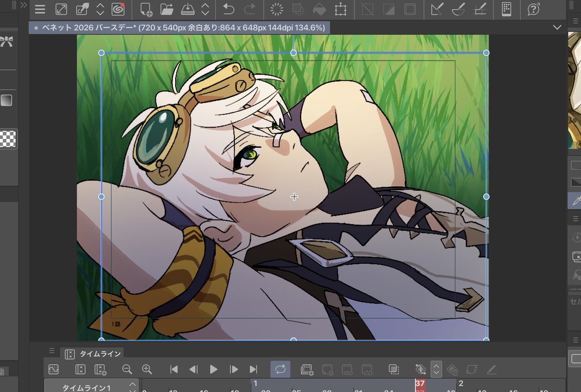Open a file with folder icon

click(167, 9)
